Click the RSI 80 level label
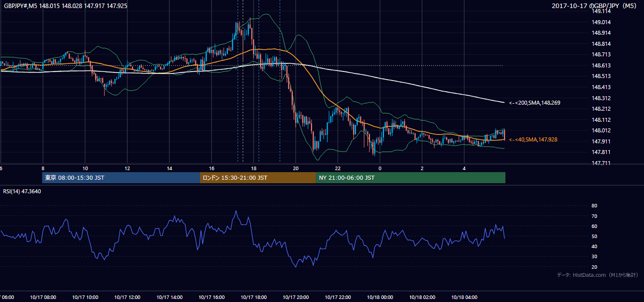The image size is (644, 302). point(594,206)
